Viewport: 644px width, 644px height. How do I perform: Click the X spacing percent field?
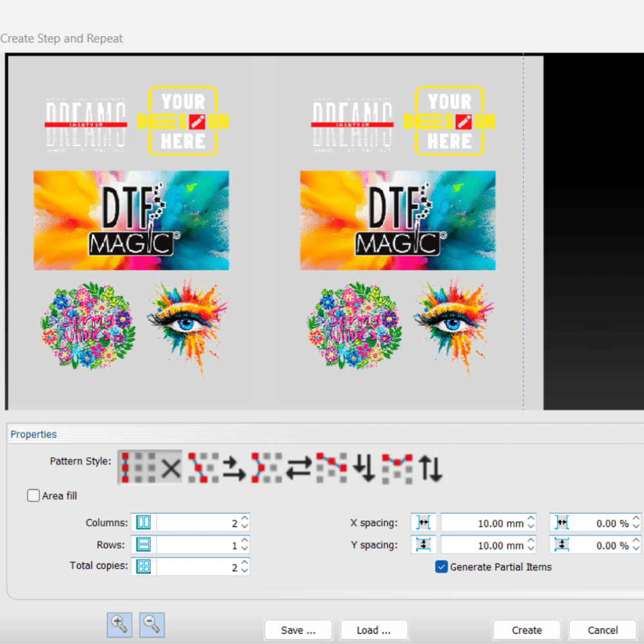[599, 523]
